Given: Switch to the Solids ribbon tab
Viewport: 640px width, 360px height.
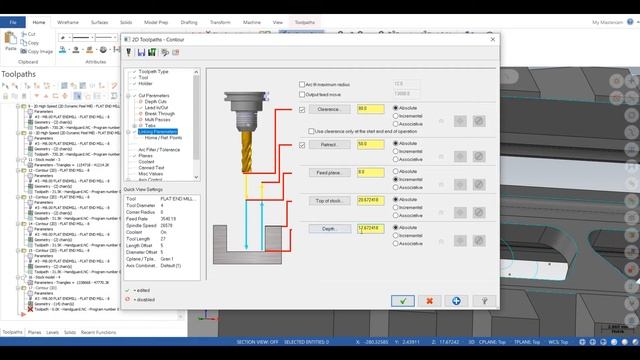Looking at the screenshot, I should click(x=126, y=22).
